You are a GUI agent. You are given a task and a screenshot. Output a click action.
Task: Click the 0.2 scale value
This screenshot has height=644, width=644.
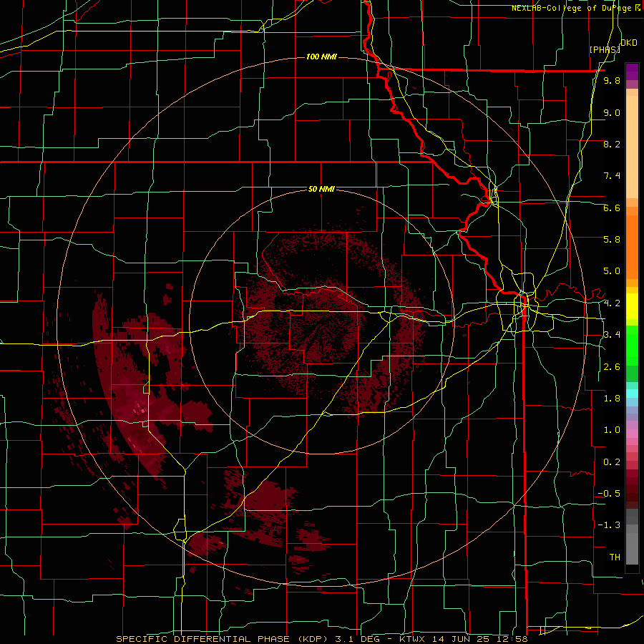[x=612, y=462]
